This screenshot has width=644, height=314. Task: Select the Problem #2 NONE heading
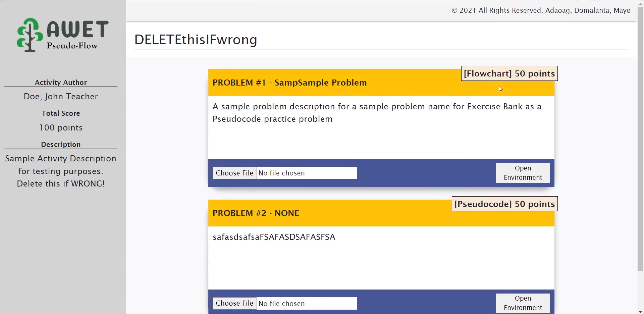tap(256, 213)
